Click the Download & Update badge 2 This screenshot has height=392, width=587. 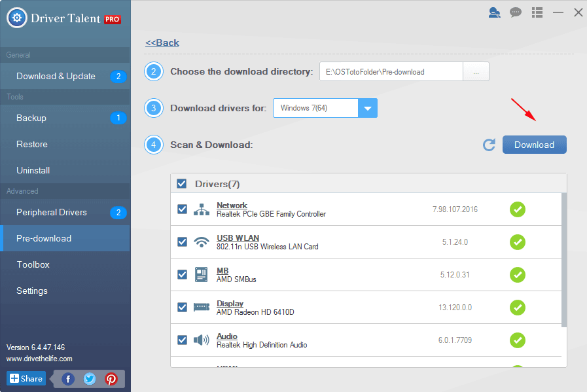pos(118,77)
